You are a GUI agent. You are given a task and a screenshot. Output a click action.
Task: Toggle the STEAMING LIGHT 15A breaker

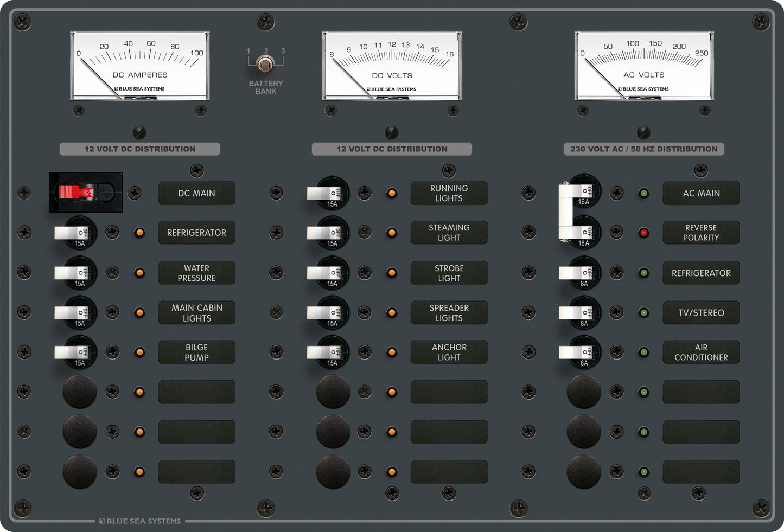pyautogui.click(x=327, y=233)
